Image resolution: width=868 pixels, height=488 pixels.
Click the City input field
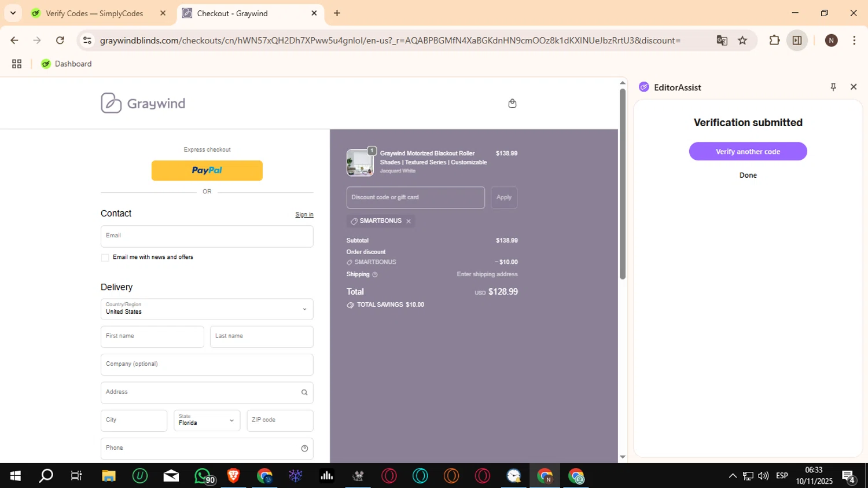(134, 421)
